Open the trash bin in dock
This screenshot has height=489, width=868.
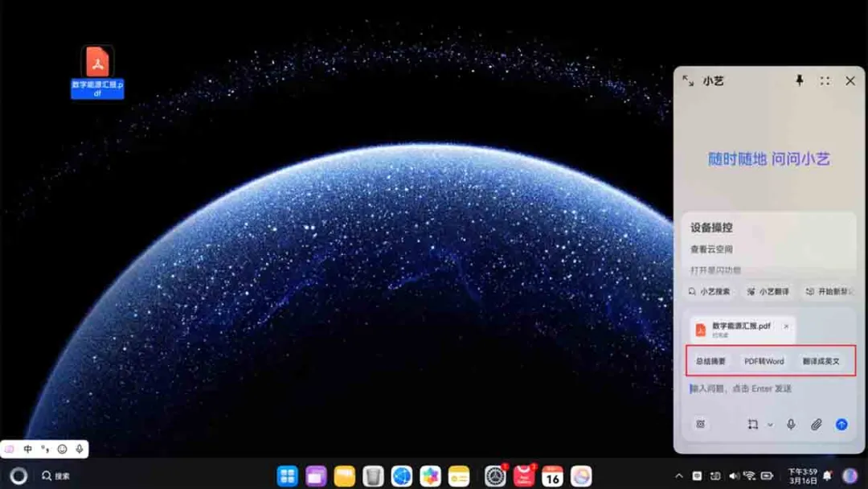pyautogui.click(x=373, y=475)
